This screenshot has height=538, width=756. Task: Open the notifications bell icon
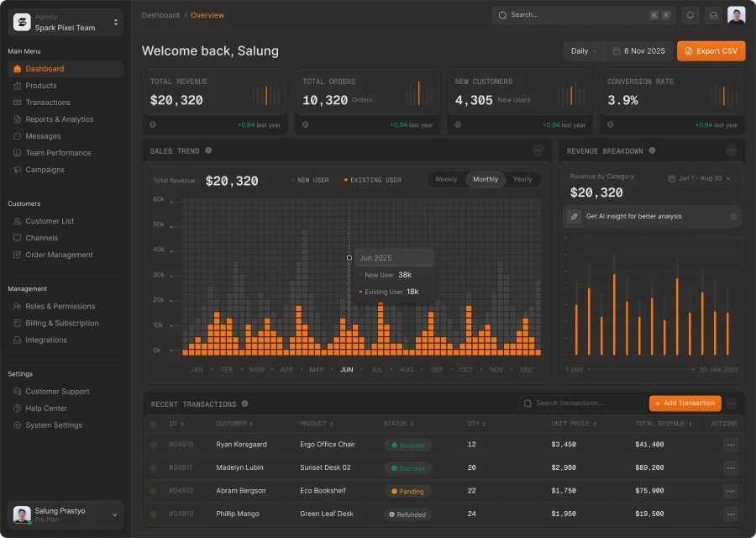click(690, 15)
